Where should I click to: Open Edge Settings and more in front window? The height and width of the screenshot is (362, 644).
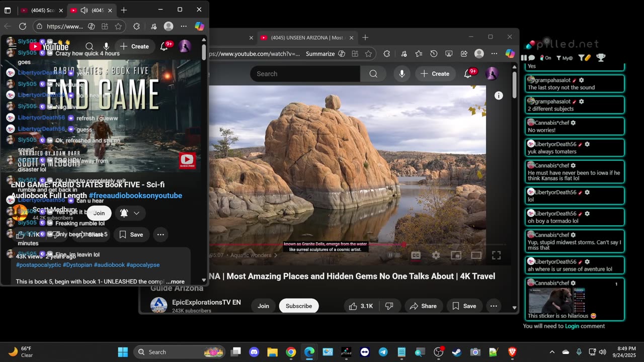click(184, 26)
